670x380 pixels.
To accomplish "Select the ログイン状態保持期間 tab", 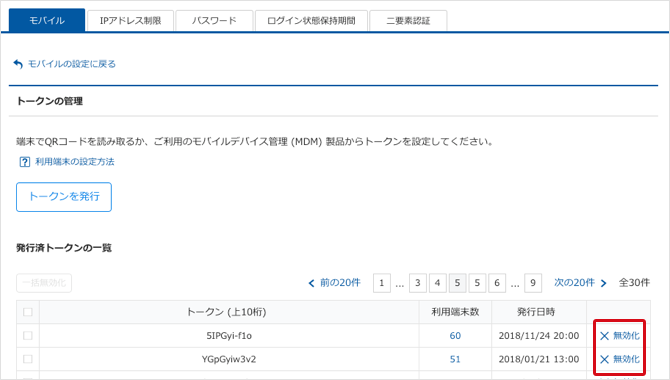I will [x=311, y=21].
